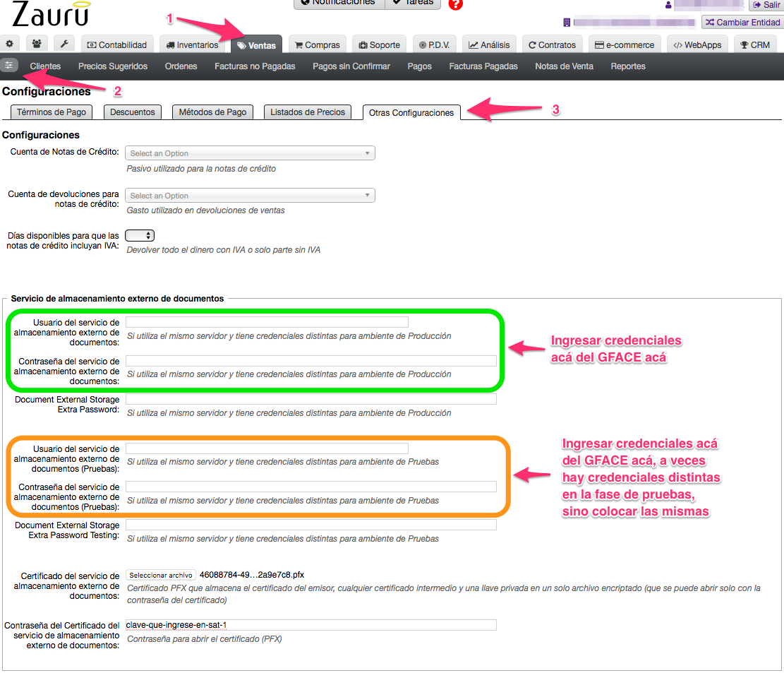Viewport: 784px width, 673px height.
Task: Open Pagos sin Confirmar
Action: (351, 66)
